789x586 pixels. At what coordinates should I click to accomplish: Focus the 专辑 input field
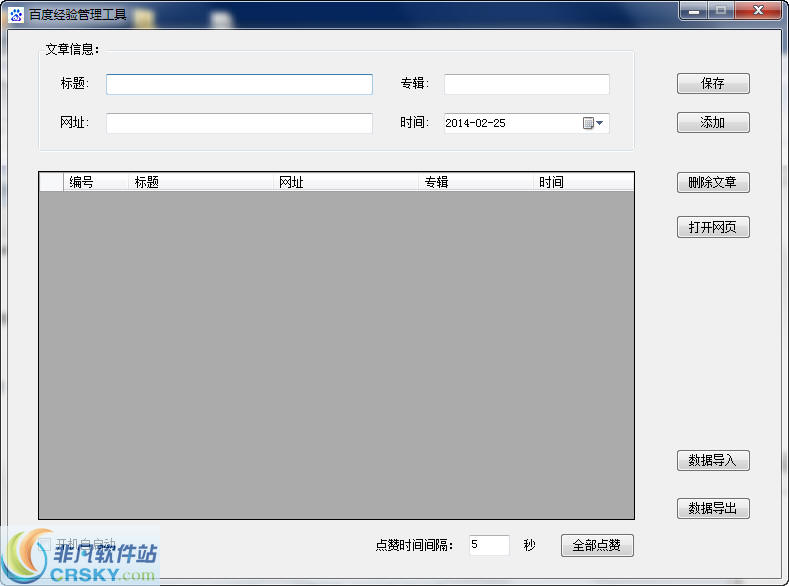[x=526, y=84]
